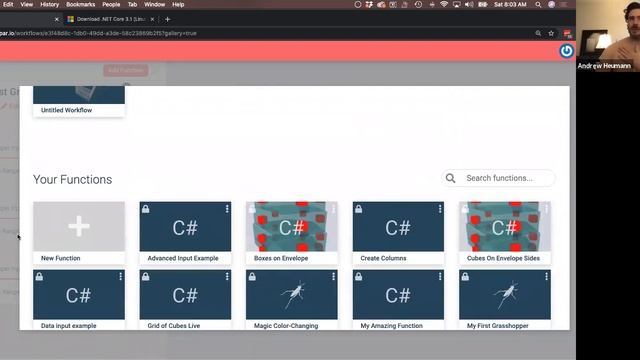The height and width of the screenshot is (360, 640).
Task: Click the zoom magnifier in address bar
Action: [538, 33]
